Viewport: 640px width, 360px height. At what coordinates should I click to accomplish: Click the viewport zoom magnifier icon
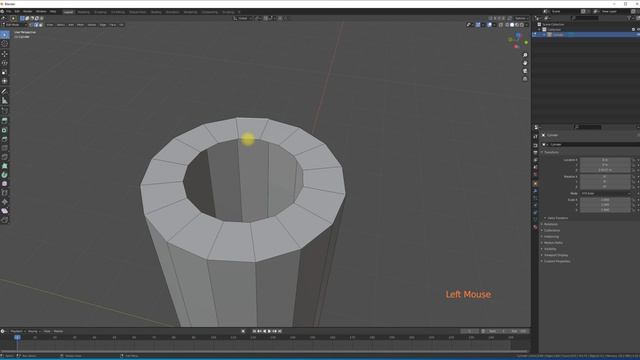click(x=525, y=55)
